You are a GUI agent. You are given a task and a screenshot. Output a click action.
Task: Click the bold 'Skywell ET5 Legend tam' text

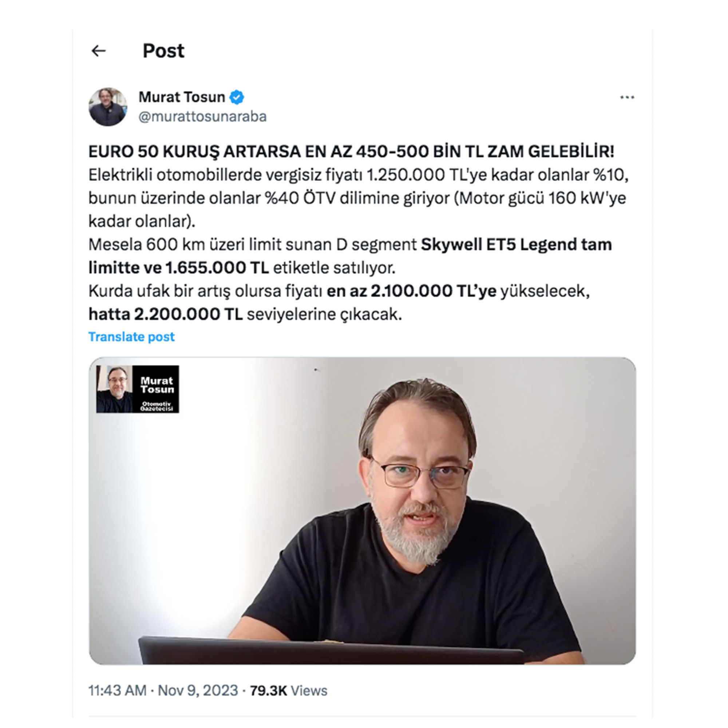(x=516, y=245)
